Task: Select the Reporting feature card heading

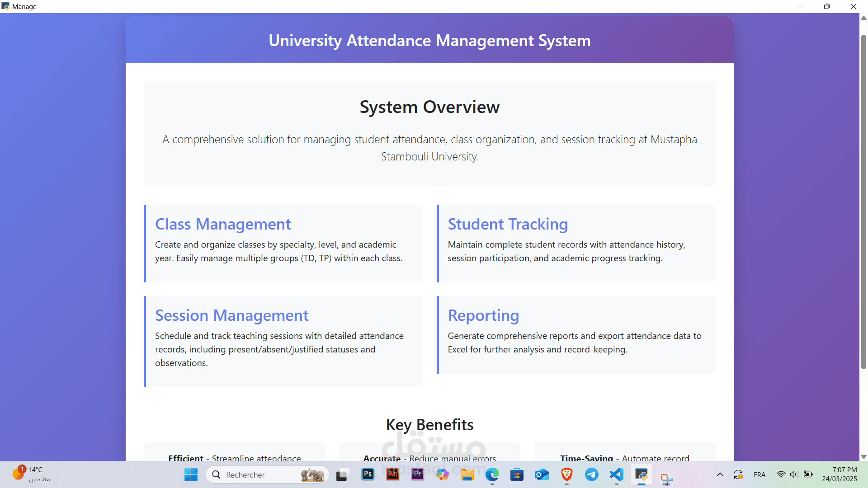Action: [483, 315]
